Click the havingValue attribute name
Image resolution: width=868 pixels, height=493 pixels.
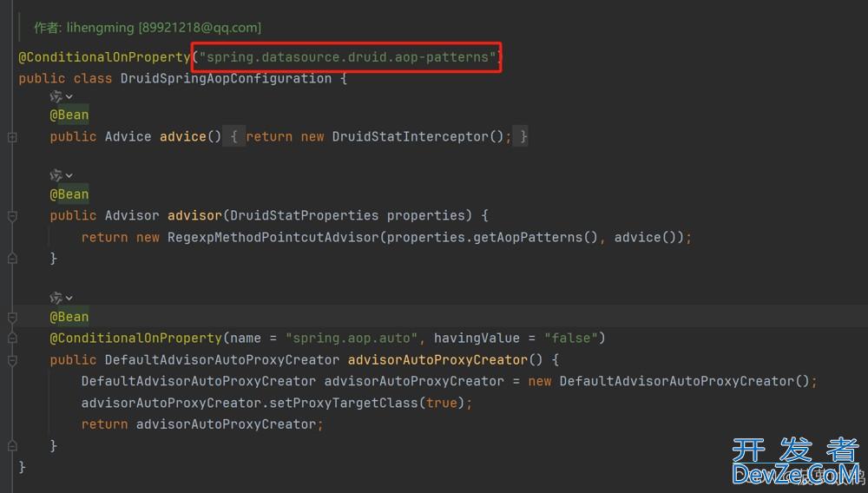tap(477, 339)
